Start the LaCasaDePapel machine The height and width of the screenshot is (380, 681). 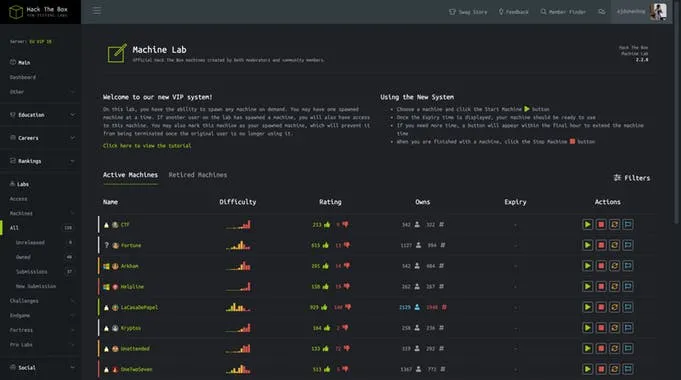tap(588, 307)
